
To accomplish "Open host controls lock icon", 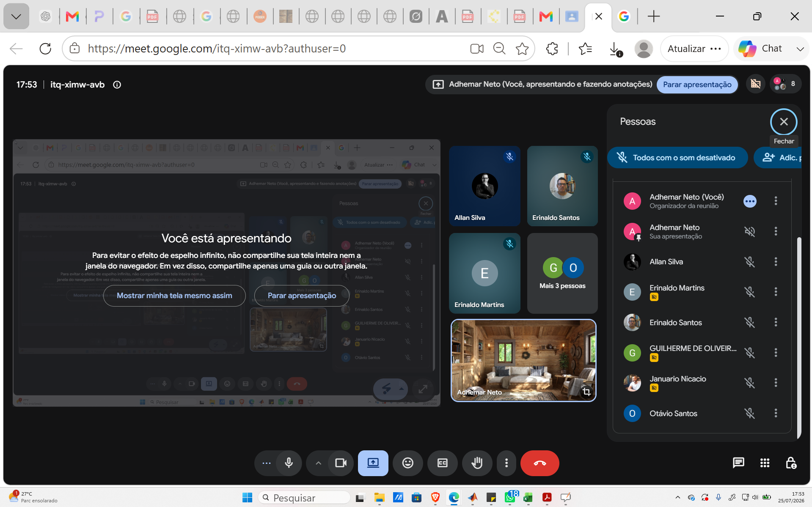I will click(791, 463).
